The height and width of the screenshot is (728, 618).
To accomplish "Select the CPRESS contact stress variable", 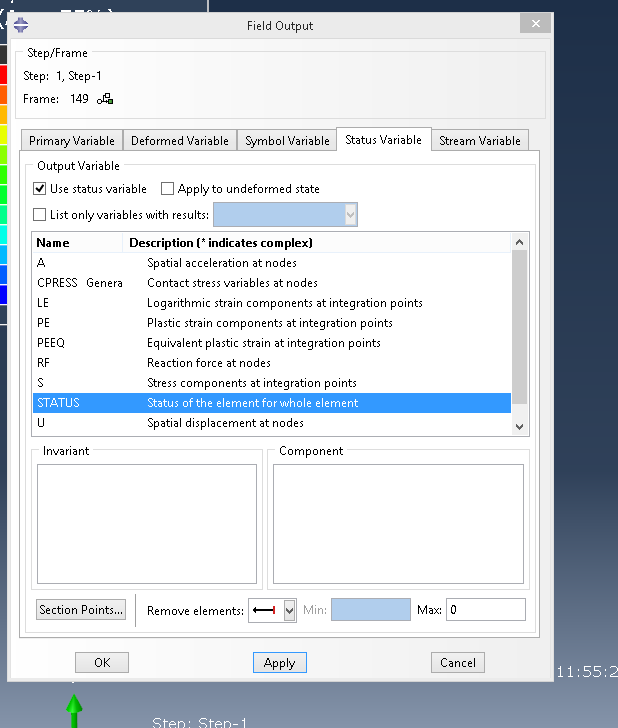I will click(272, 283).
